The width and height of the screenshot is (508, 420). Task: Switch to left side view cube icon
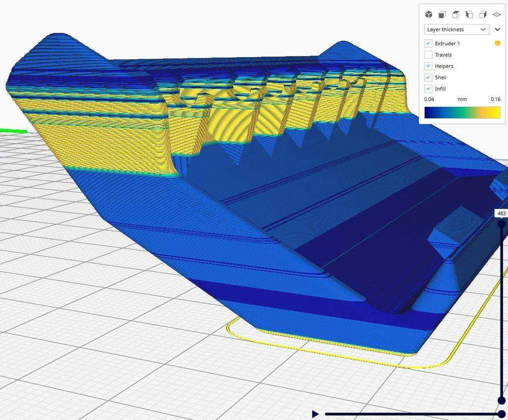point(469,14)
